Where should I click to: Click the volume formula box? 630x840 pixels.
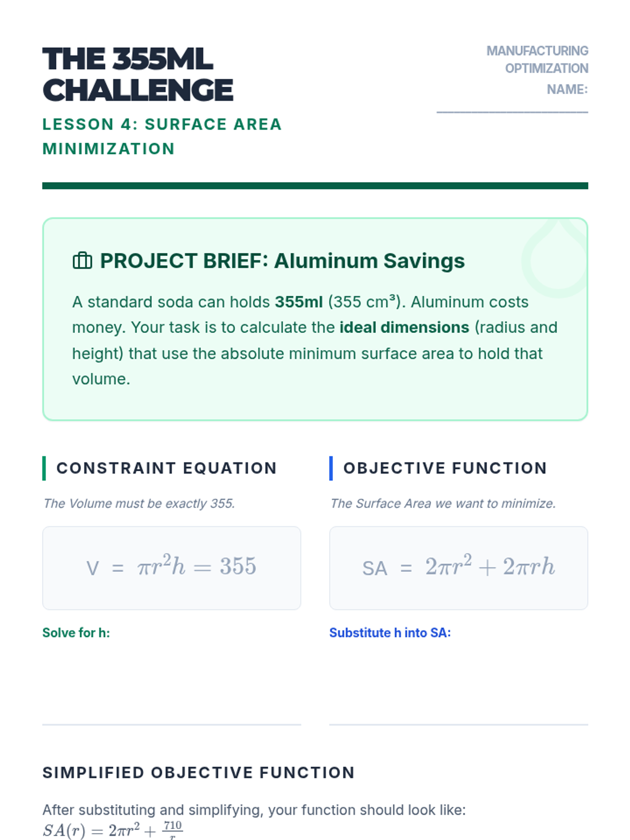coord(172,568)
